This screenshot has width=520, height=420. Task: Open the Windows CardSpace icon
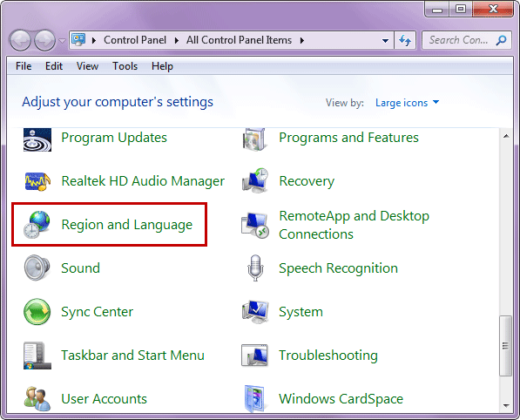[254, 398]
